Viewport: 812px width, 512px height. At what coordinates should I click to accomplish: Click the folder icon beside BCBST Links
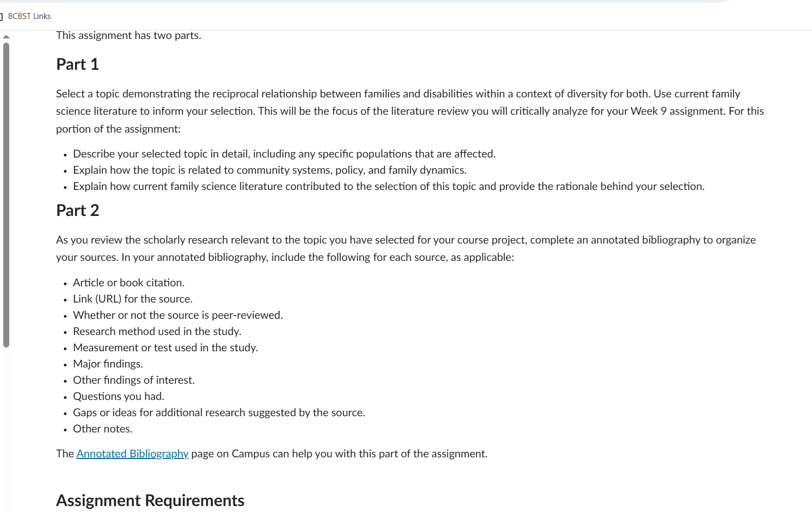[2, 17]
